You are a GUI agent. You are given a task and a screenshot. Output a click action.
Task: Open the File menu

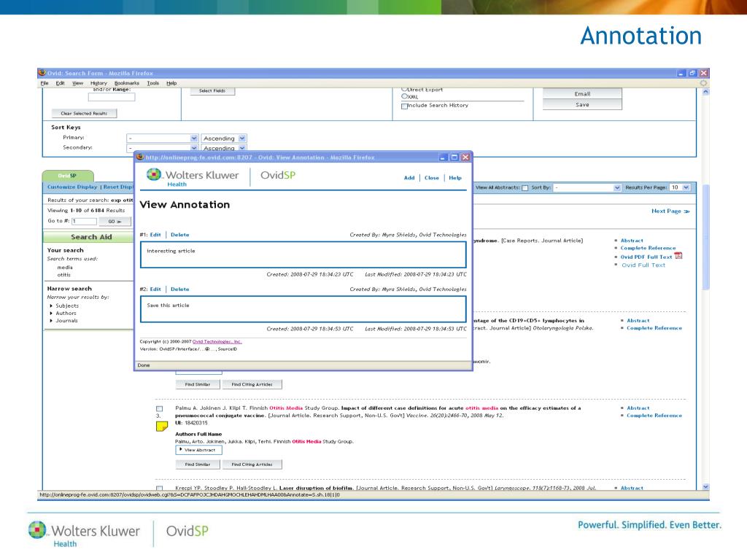[x=44, y=83]
